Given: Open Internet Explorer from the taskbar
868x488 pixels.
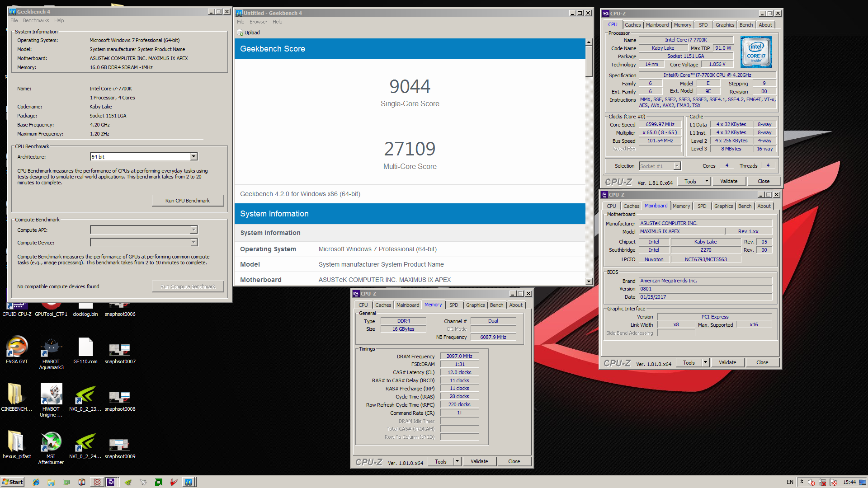Looking at the screenshot, I should [x=36, y=482].
